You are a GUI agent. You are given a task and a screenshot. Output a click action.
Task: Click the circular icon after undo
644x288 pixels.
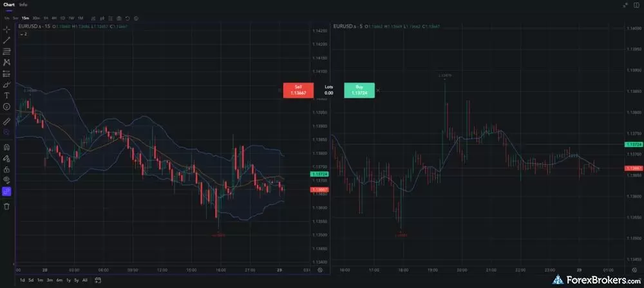tap(137, 19)
